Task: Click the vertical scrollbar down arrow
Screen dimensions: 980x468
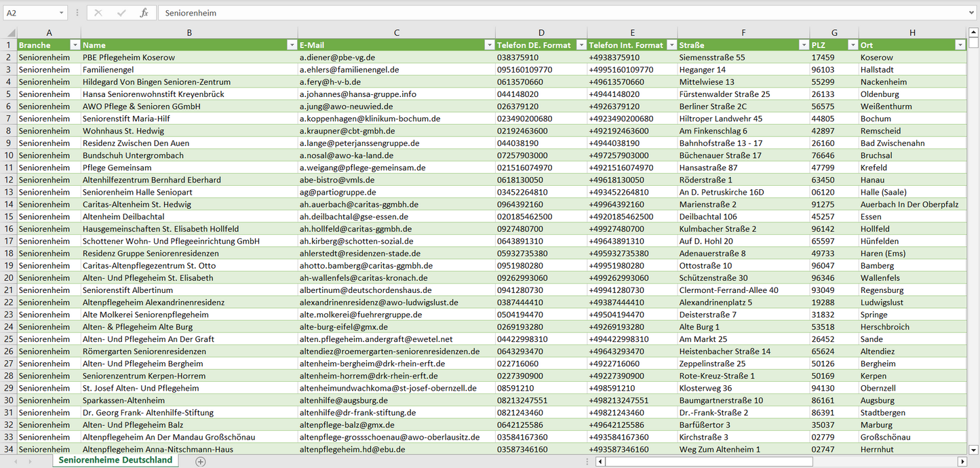Action: pyautogui.click(x=974, y=449)
